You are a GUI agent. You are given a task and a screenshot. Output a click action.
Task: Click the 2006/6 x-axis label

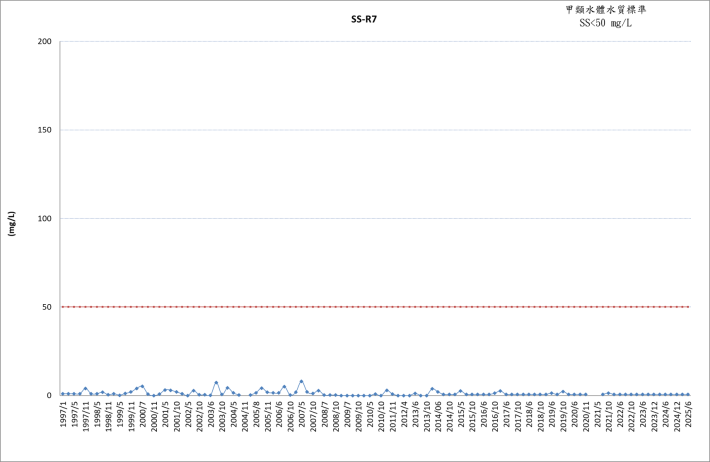coord(279,413)
